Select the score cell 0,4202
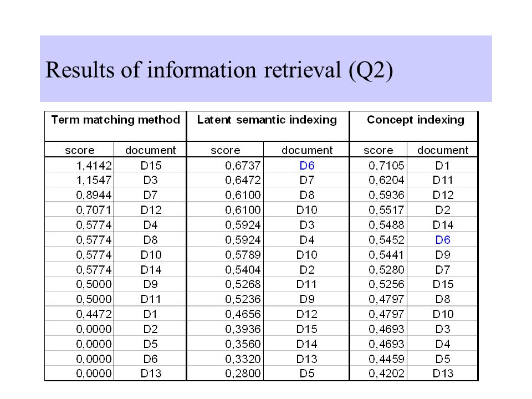Screen dimensions: 532x399 tap(378, 373)
